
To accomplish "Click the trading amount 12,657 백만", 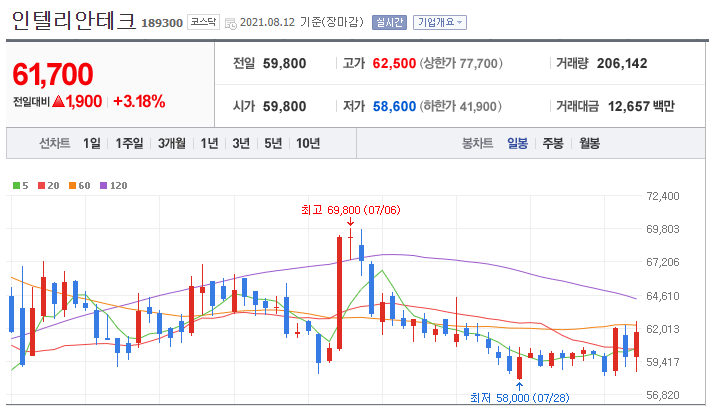I will [641, 106].
